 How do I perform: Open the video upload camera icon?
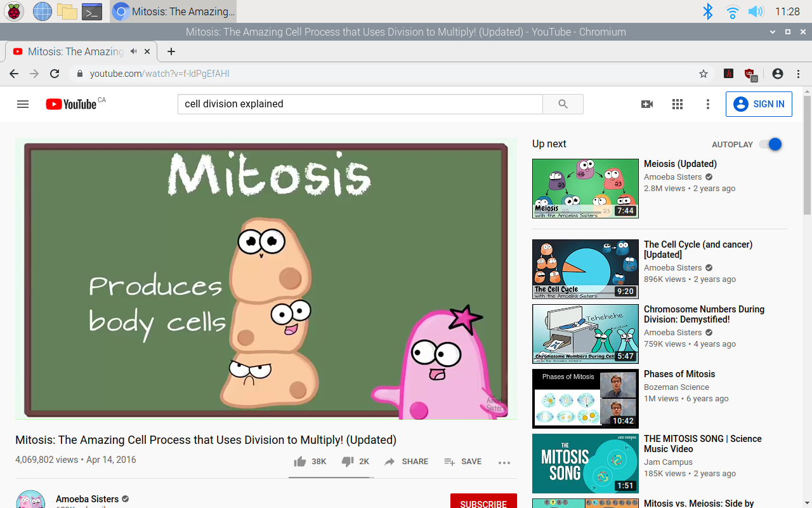pos(646,104)
